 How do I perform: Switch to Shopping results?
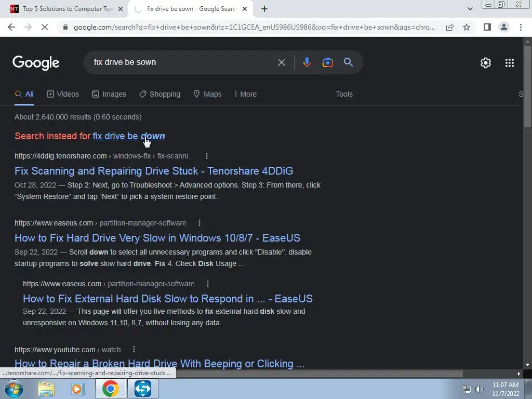coord(160,94)
